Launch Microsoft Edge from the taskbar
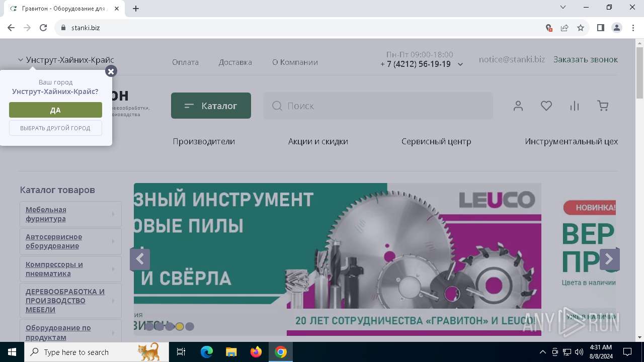This screenshot has height=362, width=644. pyautogui.click(x=207, y=352)
